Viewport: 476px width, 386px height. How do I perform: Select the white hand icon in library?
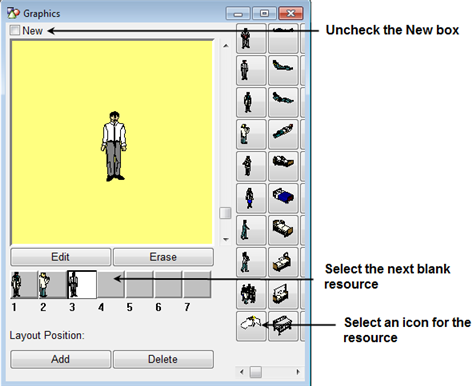point(251,326)
